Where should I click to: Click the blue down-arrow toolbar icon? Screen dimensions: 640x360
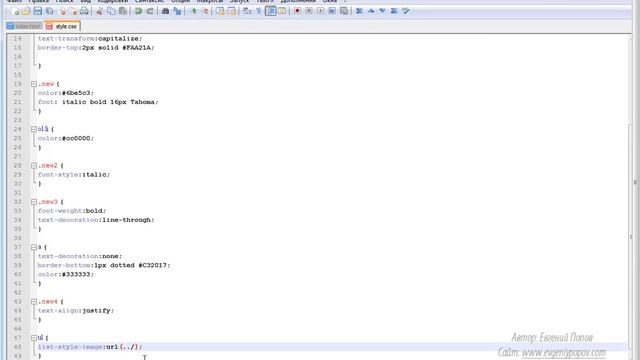pyautogui.click(x=382, y=11)
